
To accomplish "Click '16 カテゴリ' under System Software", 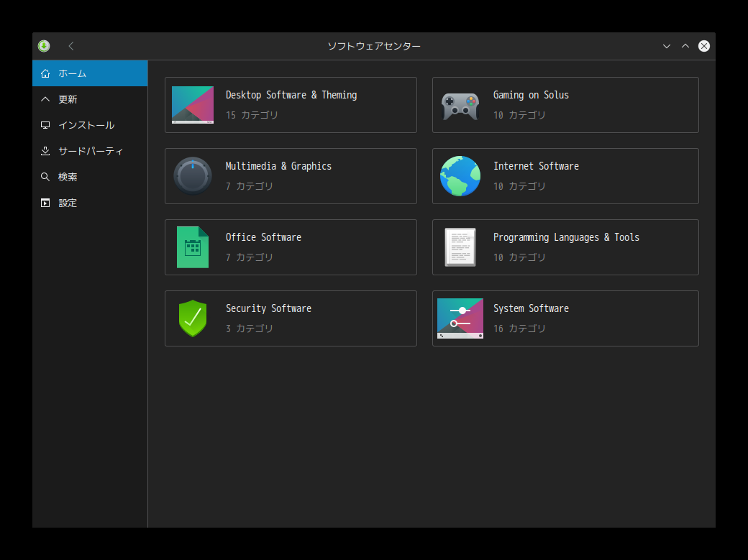I will 519,329.
